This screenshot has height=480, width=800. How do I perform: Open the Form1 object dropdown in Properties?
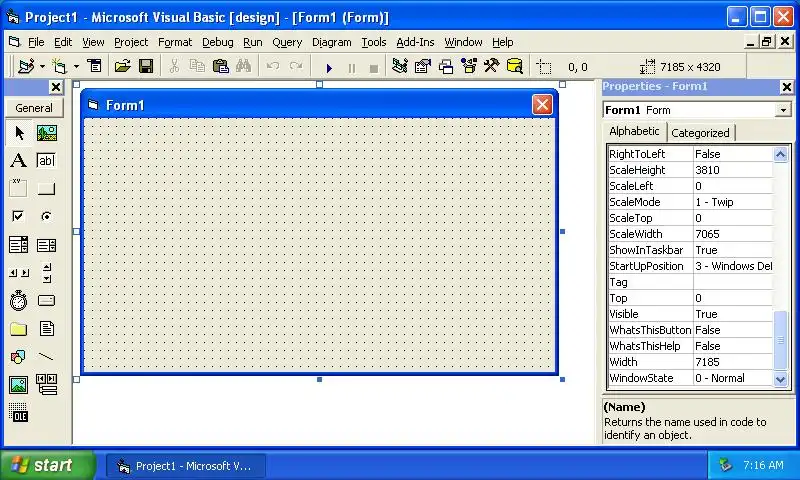(783, 110)
